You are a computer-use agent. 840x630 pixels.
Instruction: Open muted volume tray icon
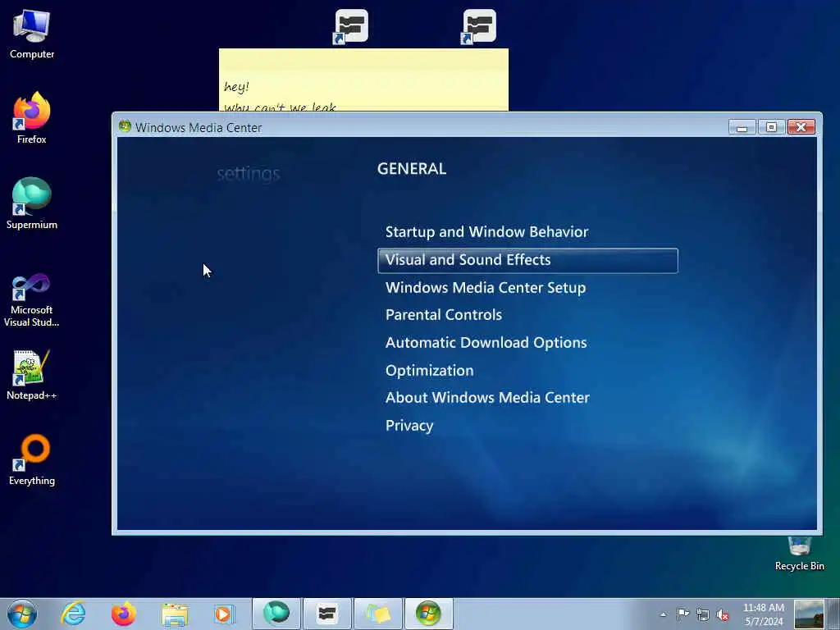tap(723, 615)
